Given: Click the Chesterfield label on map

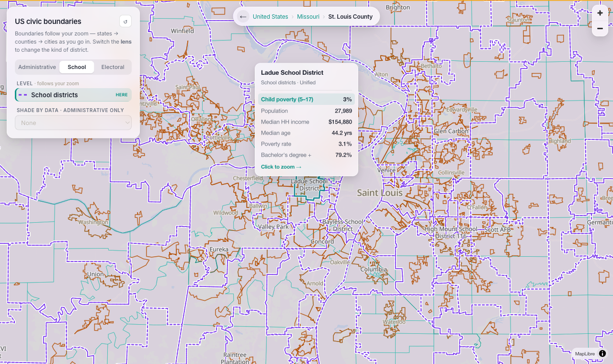Looking at the screenshot, I should point(248,178).
